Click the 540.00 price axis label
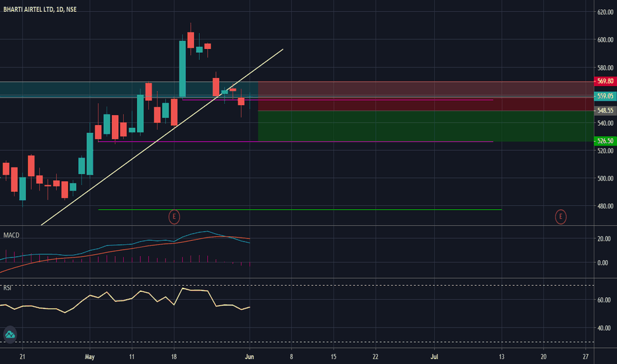Image resolution: width=617 pixels, height=364 pixels. coord(605,123)
